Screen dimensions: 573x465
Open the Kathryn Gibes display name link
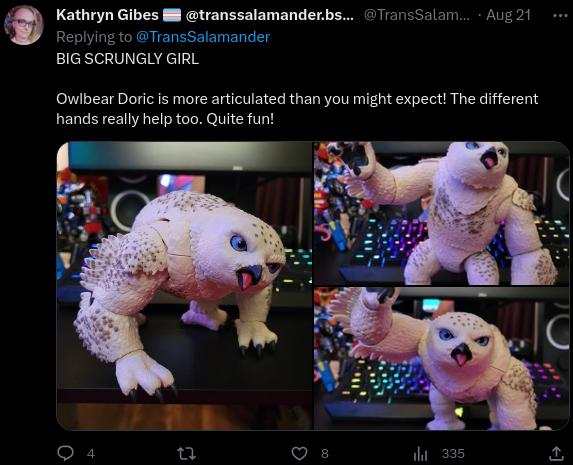pyautogui.click(x=107, y=15)
